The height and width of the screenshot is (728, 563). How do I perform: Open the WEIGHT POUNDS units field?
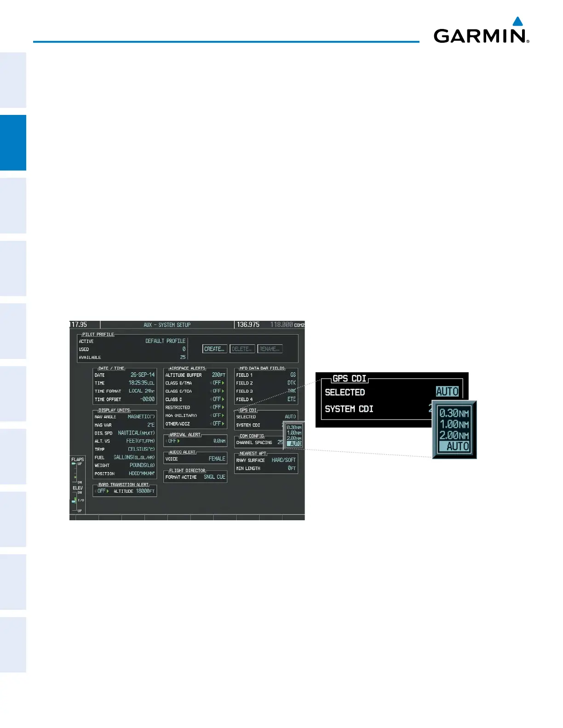(x=142, y=466)
